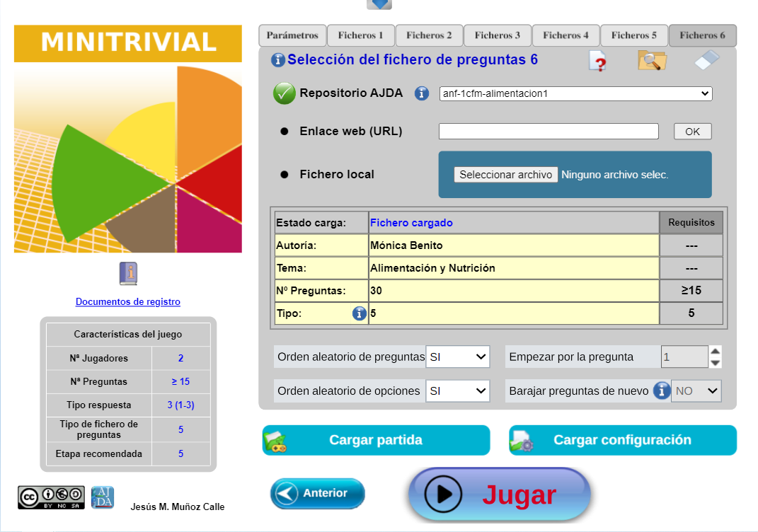Screen dimensions: 758x532
Task: Select the Fichero local radio option
Action: tap(285, 175)
